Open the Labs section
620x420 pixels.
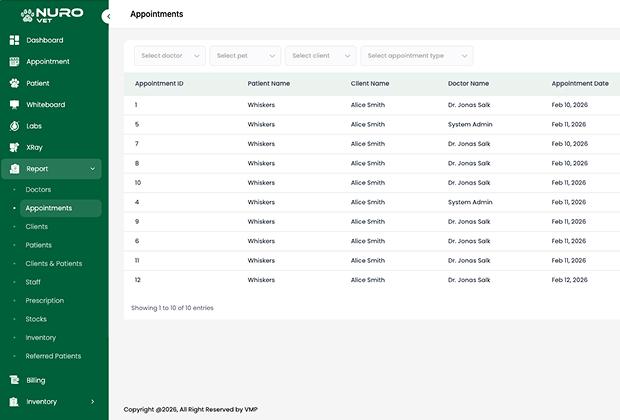pyautogui.click(x=34, y=126)
